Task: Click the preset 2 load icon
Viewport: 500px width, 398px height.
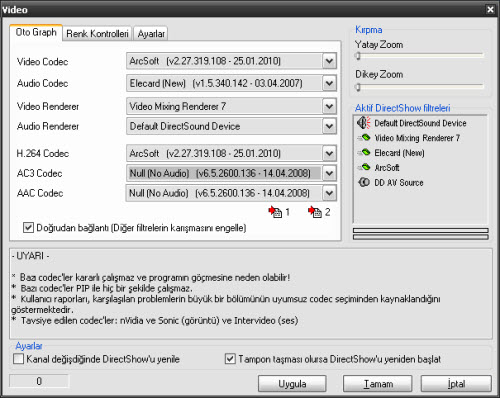Action: coord(315,211)
